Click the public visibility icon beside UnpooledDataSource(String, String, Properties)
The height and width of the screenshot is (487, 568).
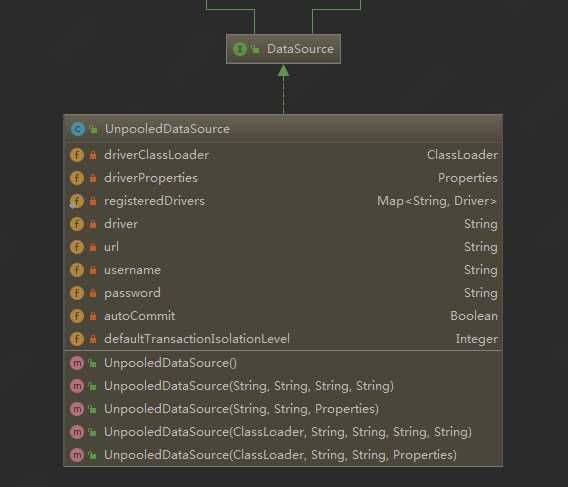[x=93, y=409]
